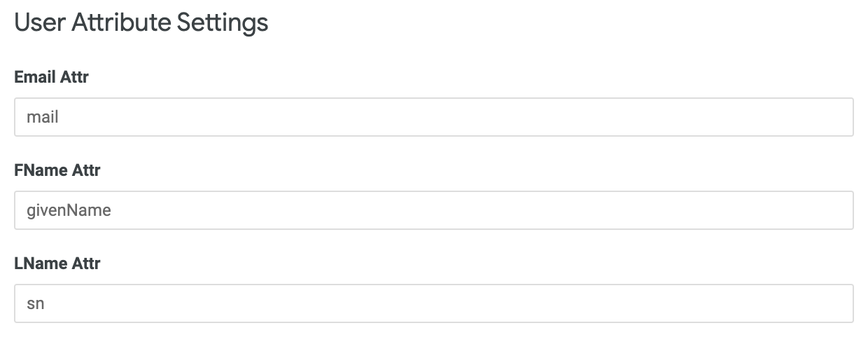Select the LName Attr input field
The width and height of the screenshot is (868, 342).
point(433,303)
